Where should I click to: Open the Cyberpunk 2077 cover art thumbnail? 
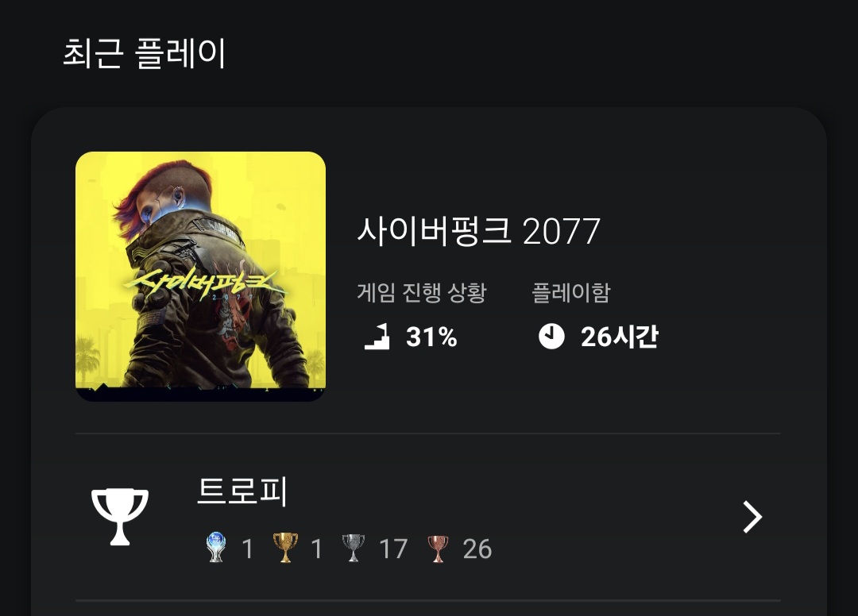pos(200,276)
